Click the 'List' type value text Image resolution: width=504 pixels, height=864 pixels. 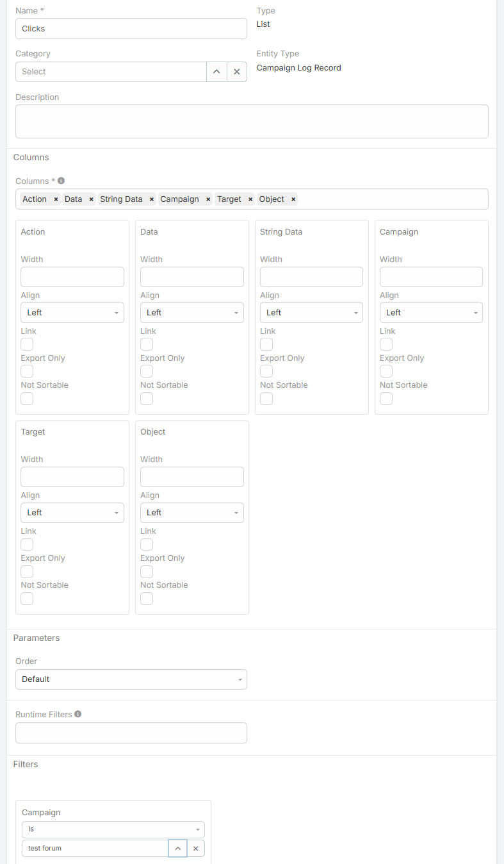[263, 24]
